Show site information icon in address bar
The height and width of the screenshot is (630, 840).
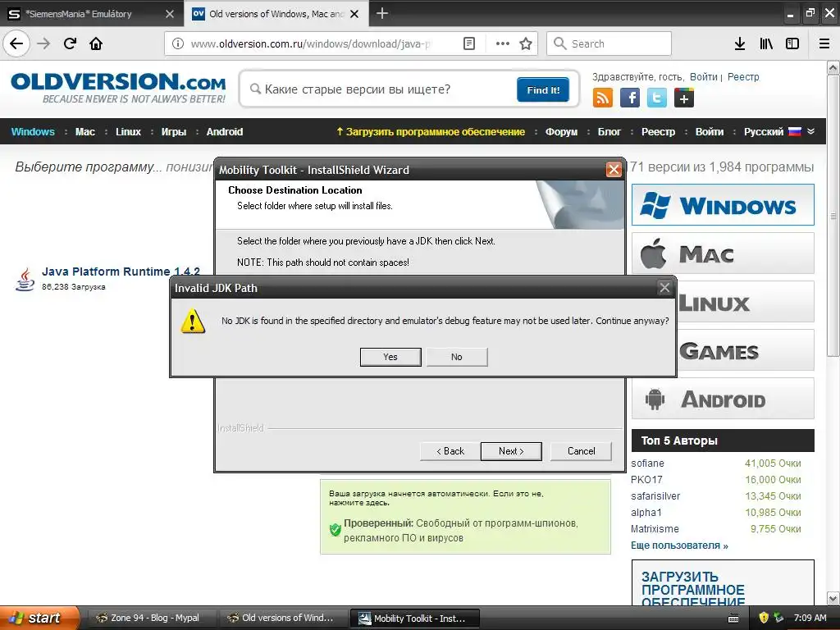click(x=178, y=44)
